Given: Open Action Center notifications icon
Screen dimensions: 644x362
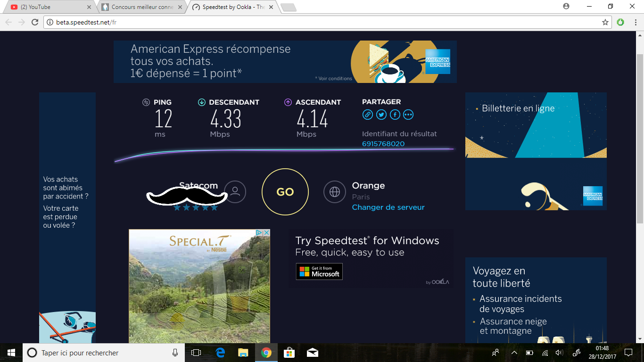Looking at the screenshot, I should 628,353.
